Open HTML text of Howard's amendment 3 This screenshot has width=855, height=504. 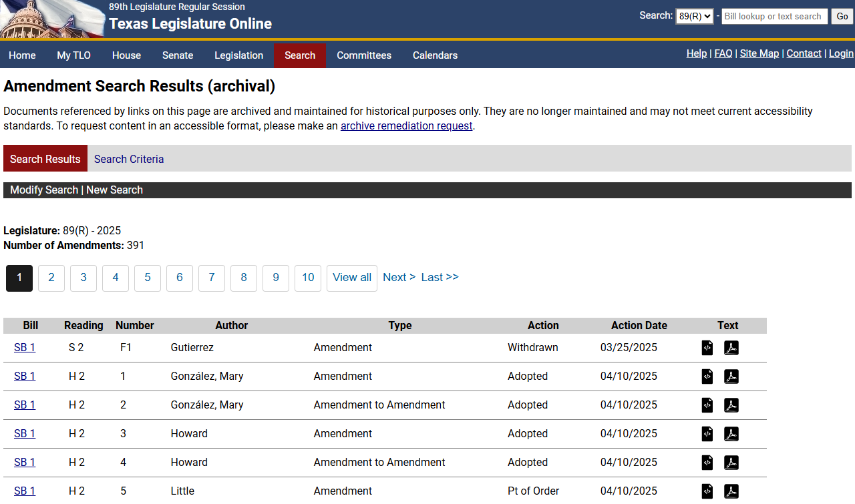click(x=707, y=434)
